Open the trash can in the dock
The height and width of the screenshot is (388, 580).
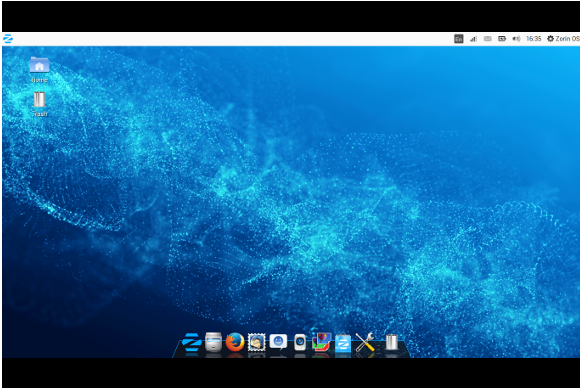click(391, 342)
